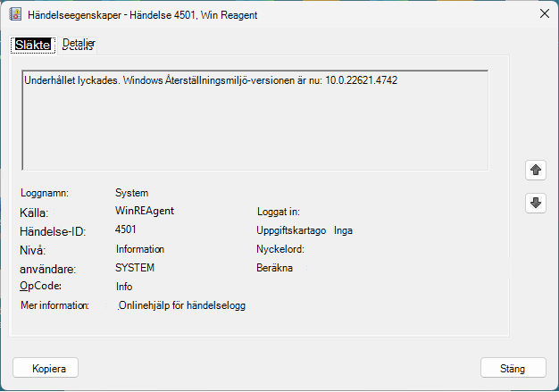Click inside the event description text box
The image size is (559, 392).
pos(255,121)
